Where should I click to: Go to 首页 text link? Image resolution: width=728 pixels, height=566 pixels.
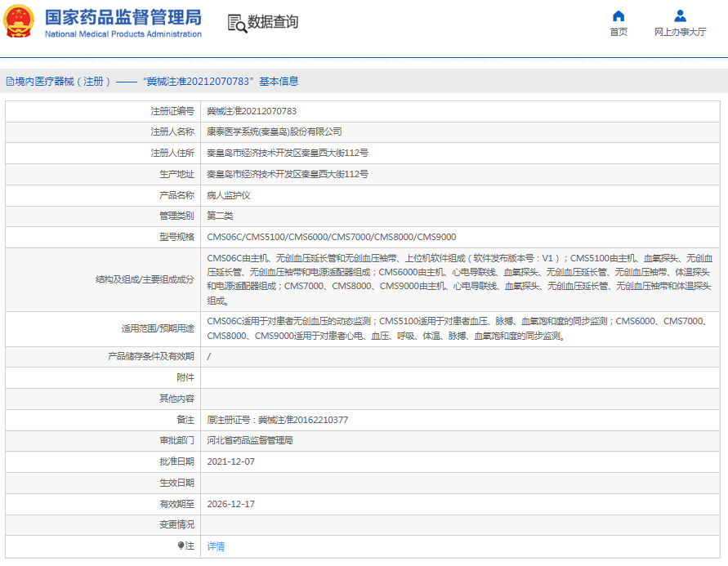tap(619, 32)
